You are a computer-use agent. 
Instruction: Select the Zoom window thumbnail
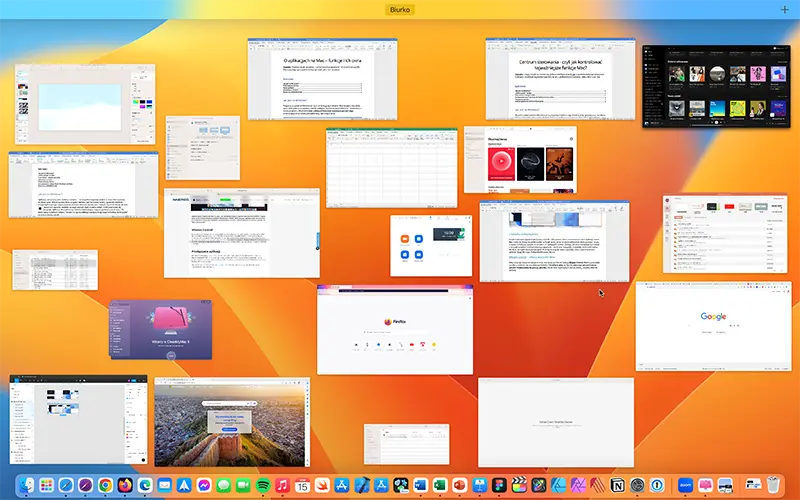point(430,245)
